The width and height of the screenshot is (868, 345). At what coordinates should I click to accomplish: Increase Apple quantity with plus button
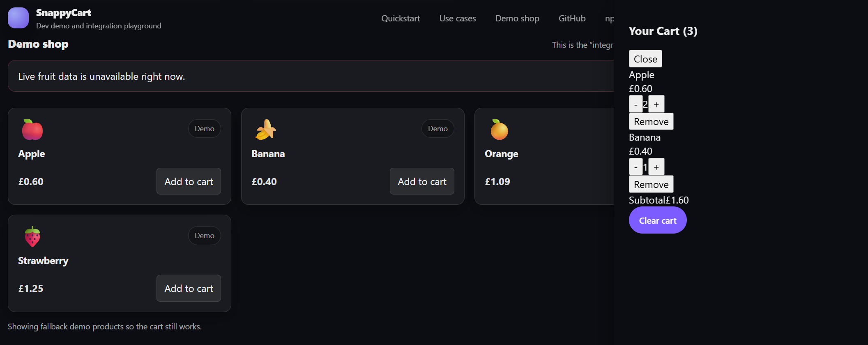(656, 104)
